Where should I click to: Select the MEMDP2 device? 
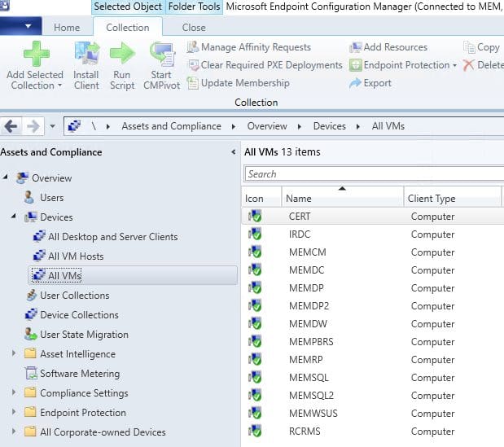point(373,306)
